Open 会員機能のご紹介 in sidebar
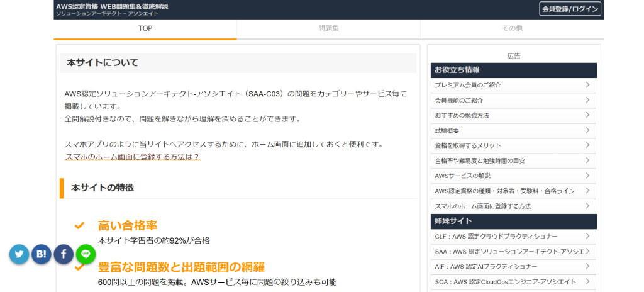This screenshot has width=644, height=292. (459, 100)
